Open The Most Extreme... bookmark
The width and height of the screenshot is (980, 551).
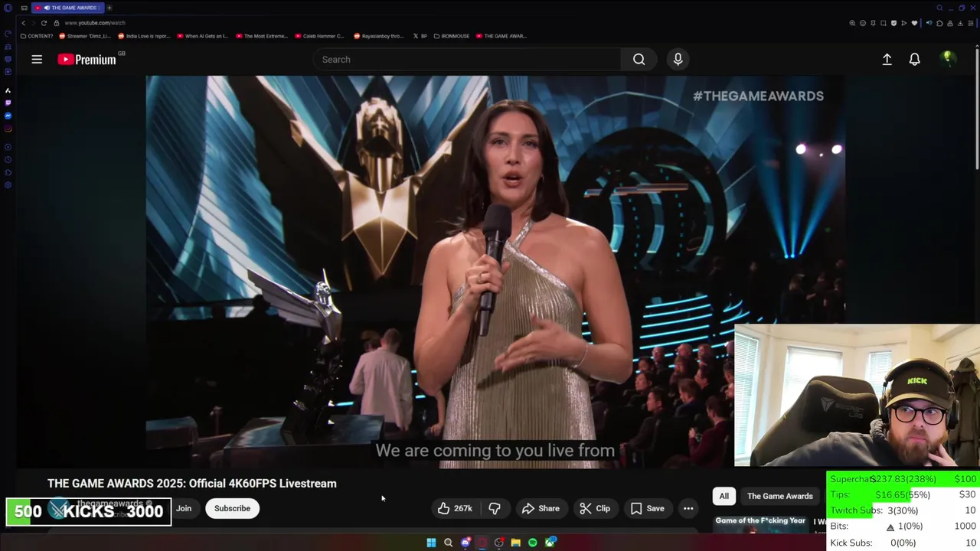tap(262, 36)
